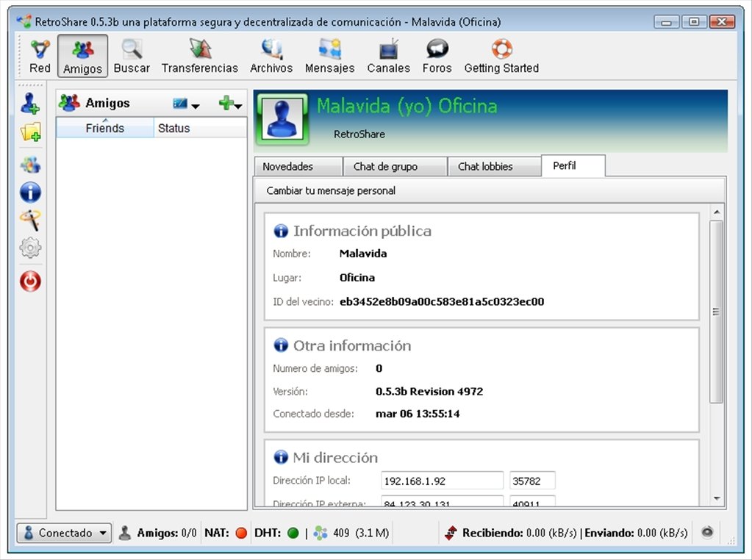
Task: Click the DHT peers count icon
Action: pyautogui.click(x=321, y=533)
